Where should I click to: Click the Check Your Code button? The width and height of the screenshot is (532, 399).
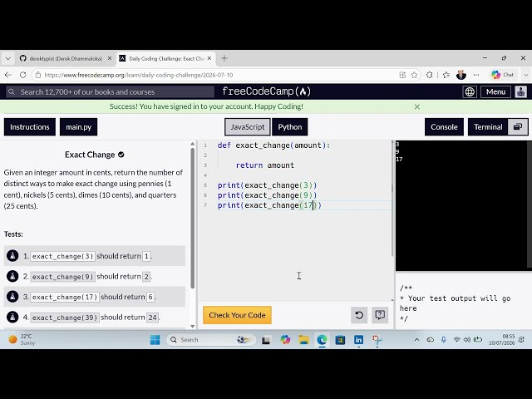pos(237,315)
